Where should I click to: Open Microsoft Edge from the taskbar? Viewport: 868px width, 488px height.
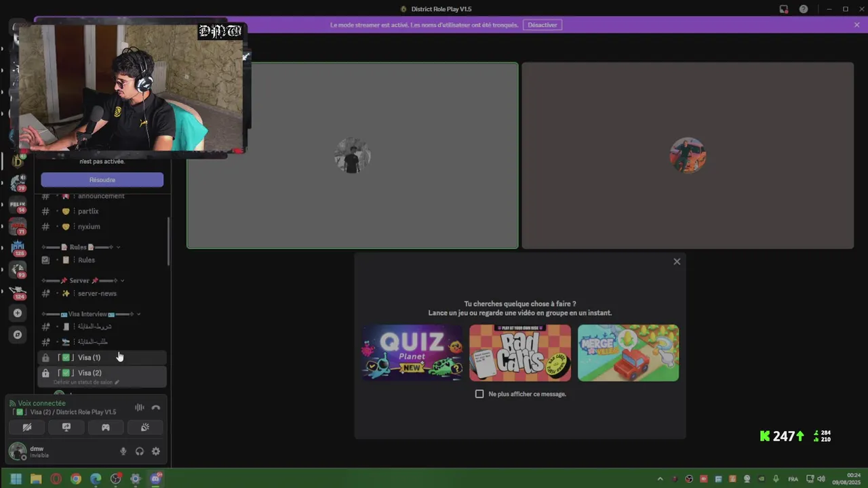click(x=96, y=479)
